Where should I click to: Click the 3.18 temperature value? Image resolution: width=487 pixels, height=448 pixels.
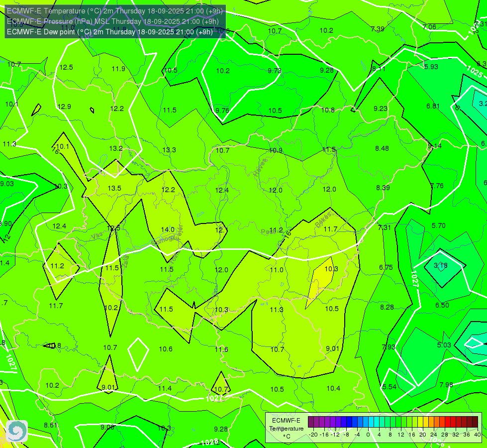coord(440,265)
